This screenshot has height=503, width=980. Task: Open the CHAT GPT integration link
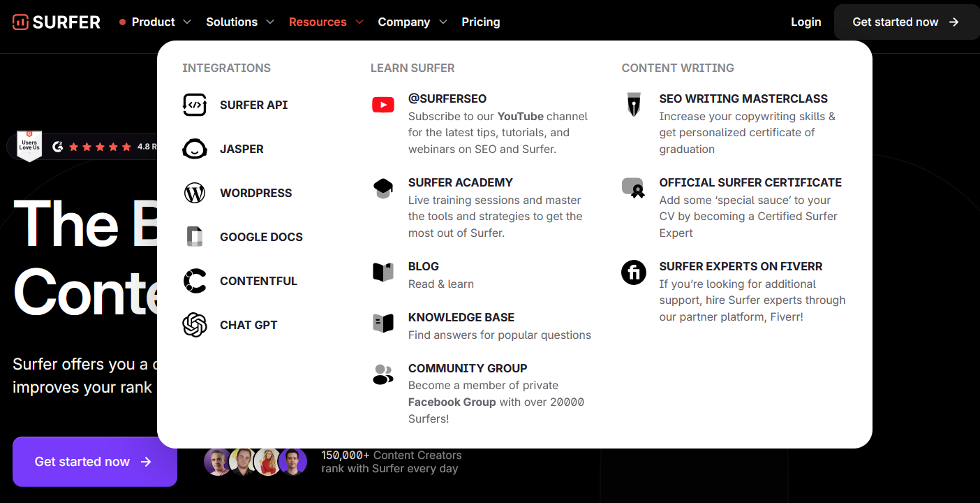(248, 325)
